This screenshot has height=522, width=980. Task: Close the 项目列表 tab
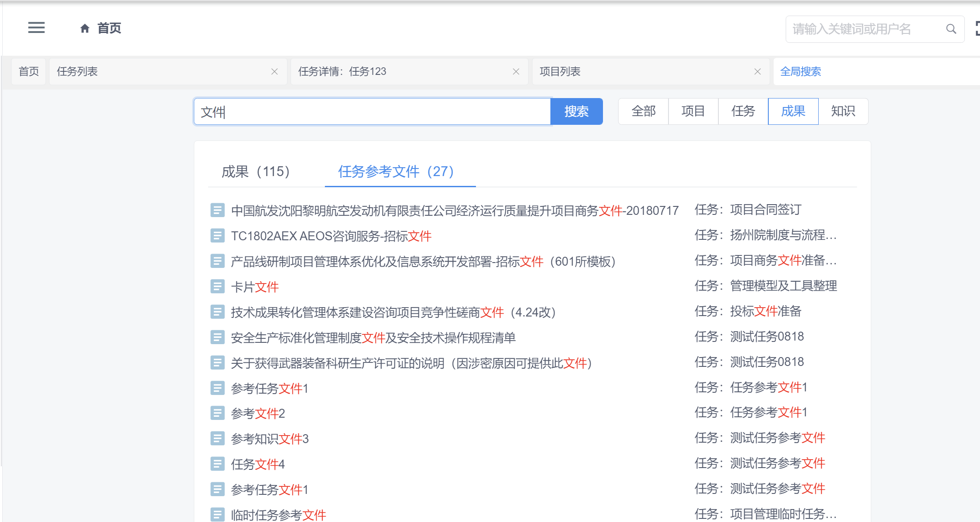[758, 71]
